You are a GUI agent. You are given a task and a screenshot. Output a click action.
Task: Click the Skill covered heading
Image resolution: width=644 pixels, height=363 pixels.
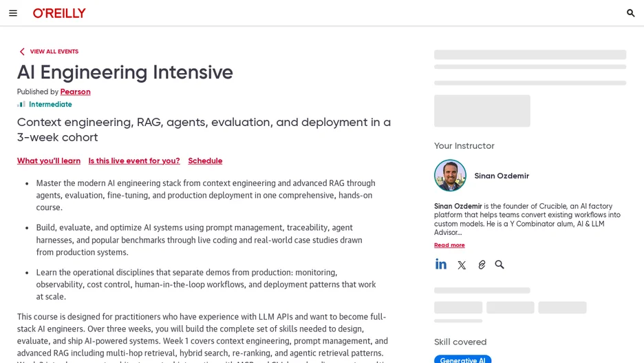460,342
